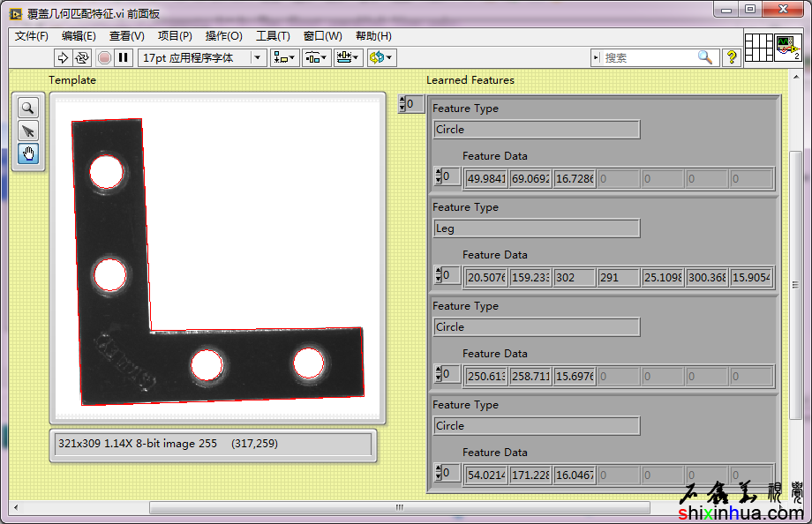The image size is (812, 524).
Task: Open the 工具(T) menu
Action: [273, 36]
